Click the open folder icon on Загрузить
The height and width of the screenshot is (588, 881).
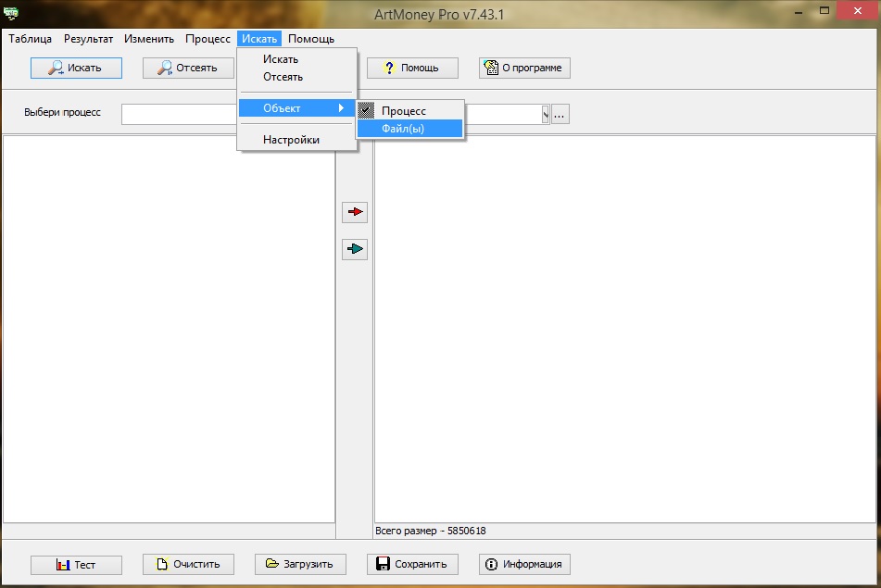click(272, 563)
